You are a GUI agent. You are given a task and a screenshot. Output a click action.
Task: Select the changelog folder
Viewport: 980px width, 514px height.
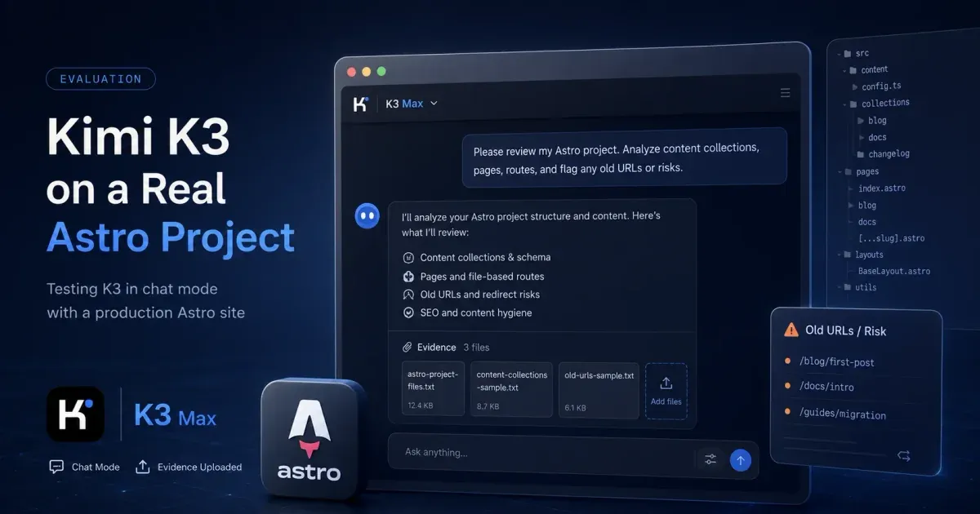tap(883, 153)
